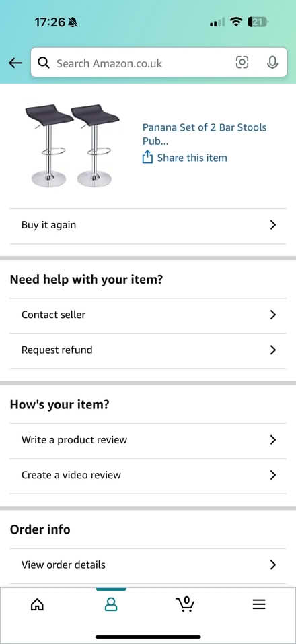The height and width of the screenshot is (644, 296).
Task: Open the bar stools product thumbnail
Action: pos(72,146)
